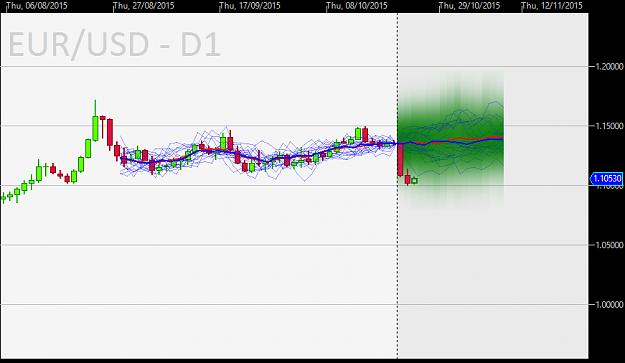Click the date label Thu, 29/10/2015
This screenshot has height=363, width=625.
[x=470, y=6]
